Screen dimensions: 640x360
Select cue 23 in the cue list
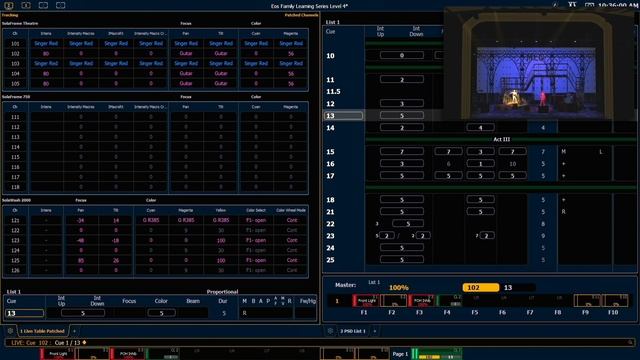330,236
